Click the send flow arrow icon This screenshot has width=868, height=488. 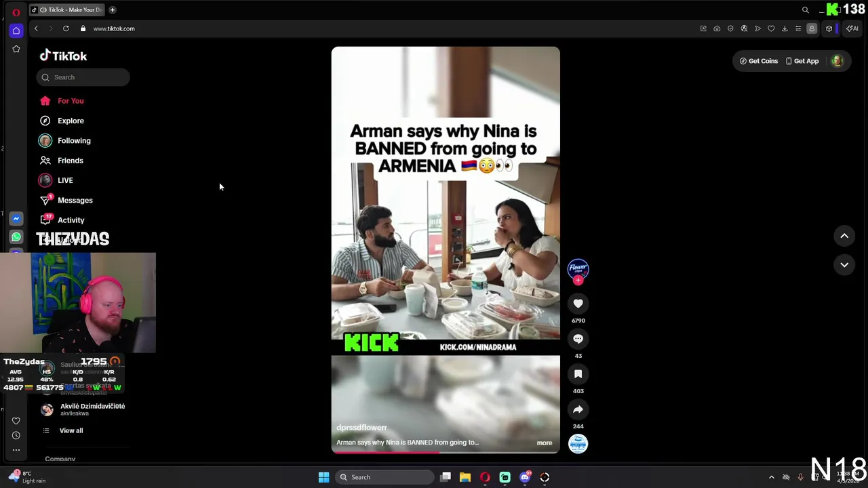pyautogui.click(x=757, y=28)
